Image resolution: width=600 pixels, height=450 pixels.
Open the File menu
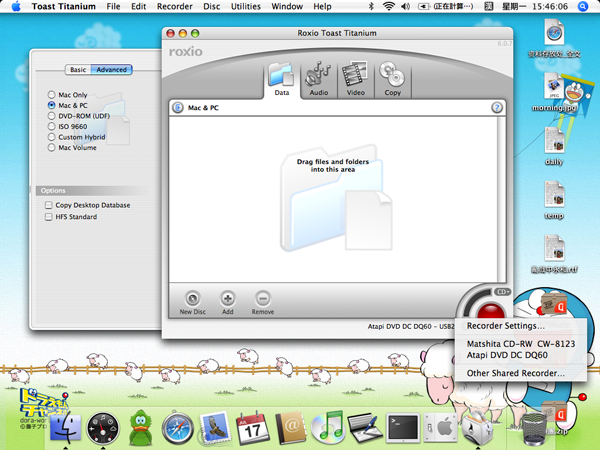113,7
